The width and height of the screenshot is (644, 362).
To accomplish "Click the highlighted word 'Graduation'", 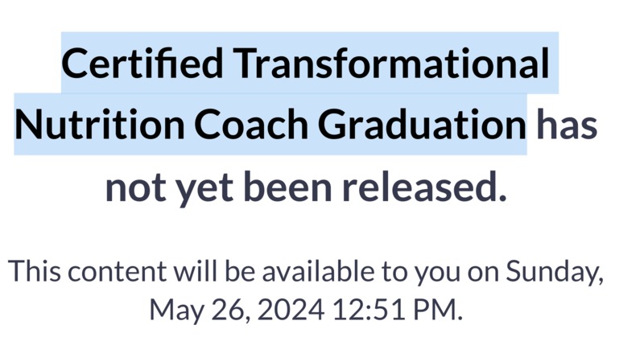I will 422,125.
